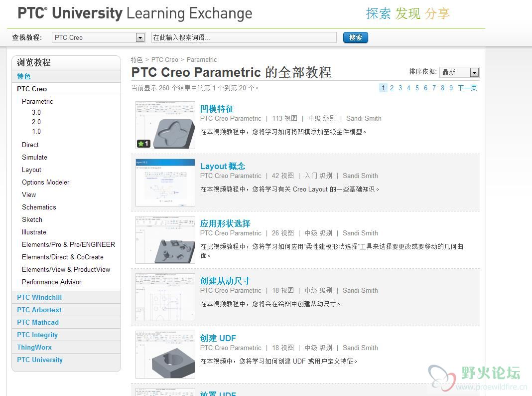Select Illustrate in the sidebar
532x396 pixels.
point(34,232)
